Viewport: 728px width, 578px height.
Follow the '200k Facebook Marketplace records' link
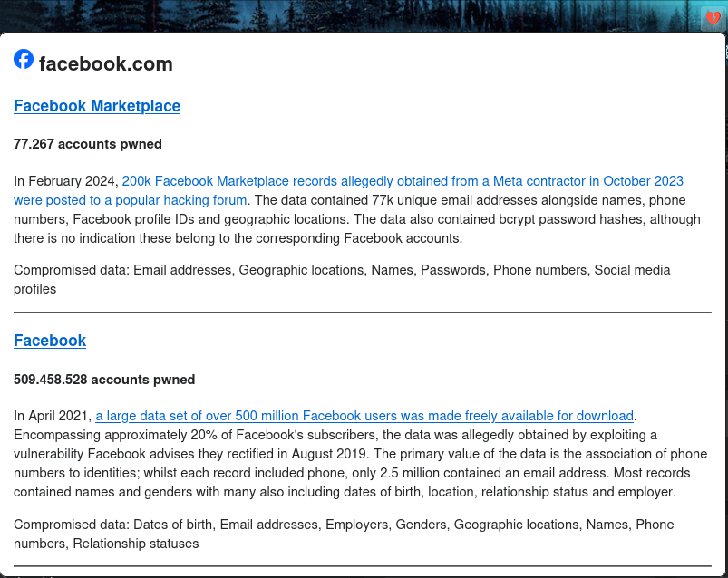tap(403, 181)
